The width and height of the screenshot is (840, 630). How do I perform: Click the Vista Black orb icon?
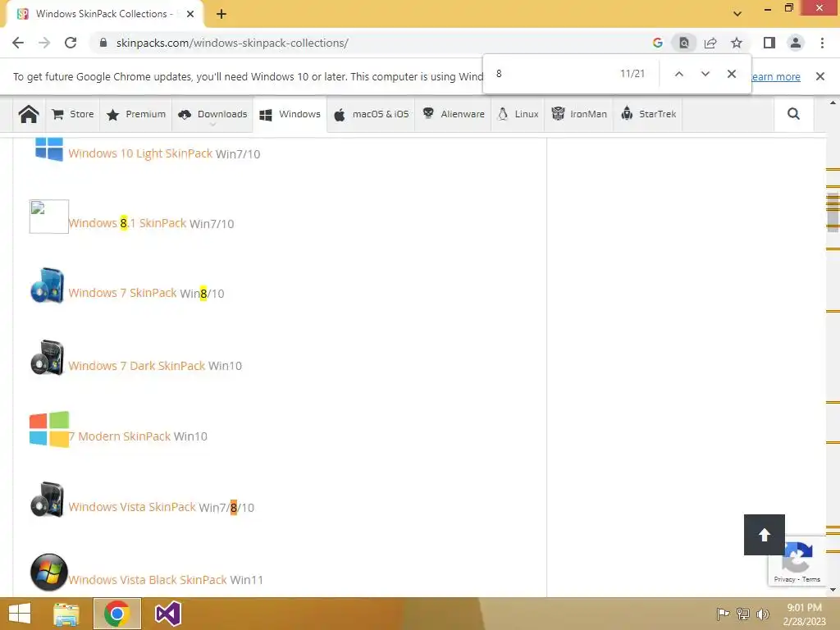[48, 572]
